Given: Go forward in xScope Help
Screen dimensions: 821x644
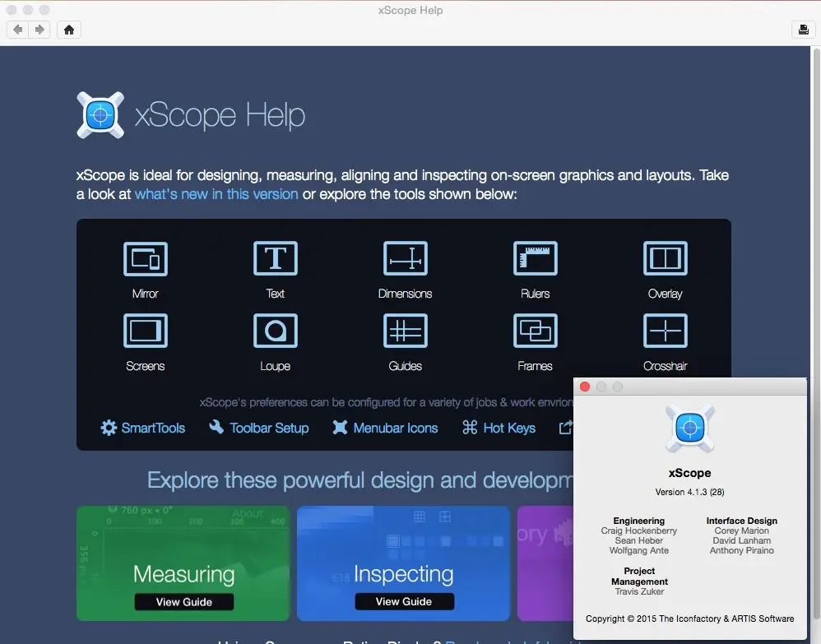Looking at the screenshot, I should [39, 30].
